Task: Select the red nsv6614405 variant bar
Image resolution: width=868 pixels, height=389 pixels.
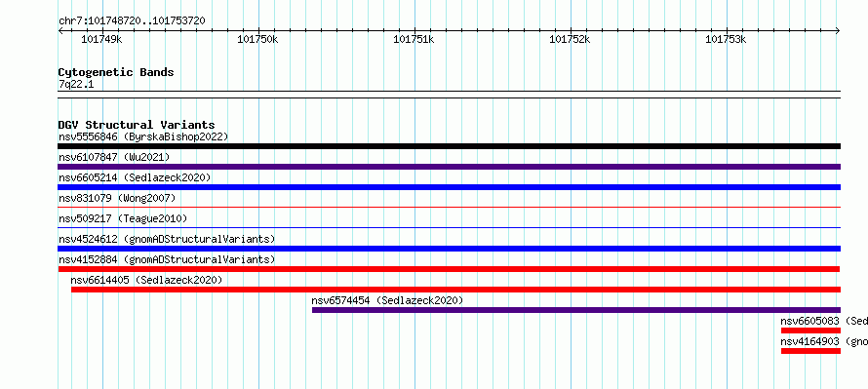Action: [x=455, y=290]
